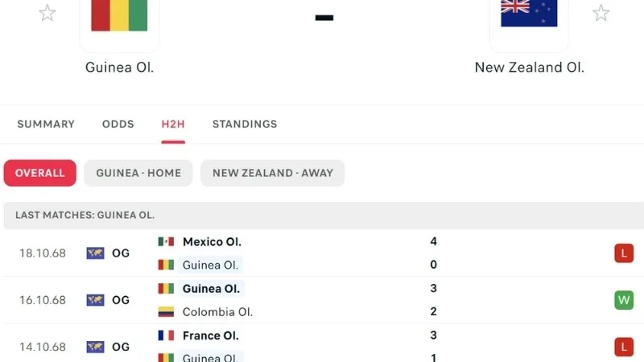Click the Colombia Ol. team name
Screen dimensions: 644x362
pos(217,311)
